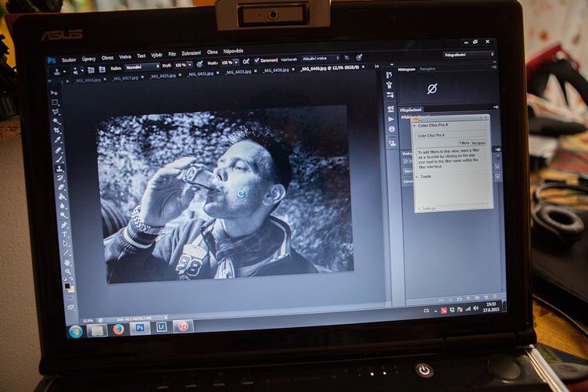Select the Line shape tool

pos(66,254)
